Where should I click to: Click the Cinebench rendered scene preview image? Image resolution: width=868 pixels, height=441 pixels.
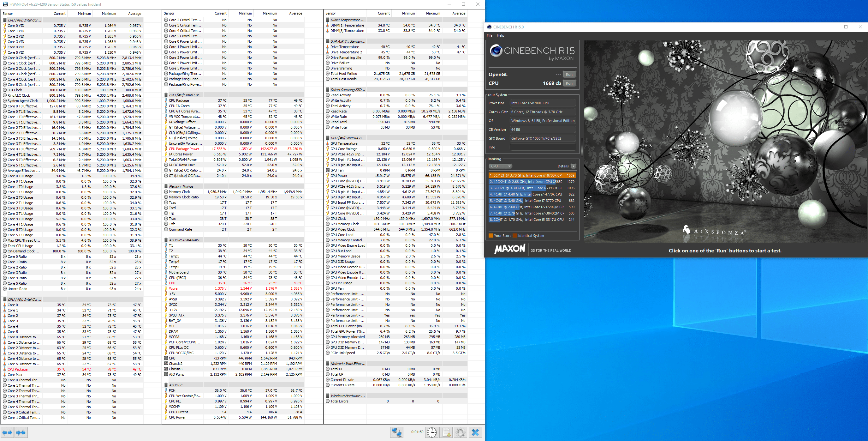pyautogui.click(x=724, y=142)
